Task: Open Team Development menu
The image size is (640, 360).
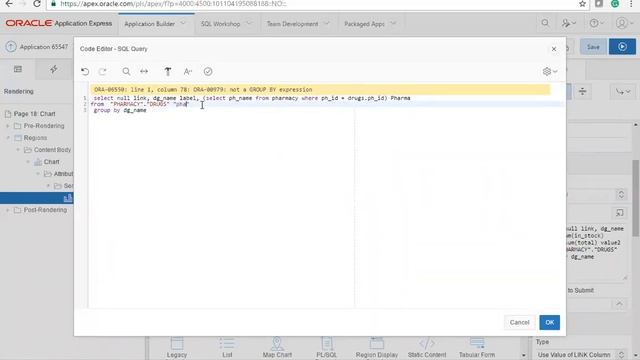Action: tap(298, 24)
